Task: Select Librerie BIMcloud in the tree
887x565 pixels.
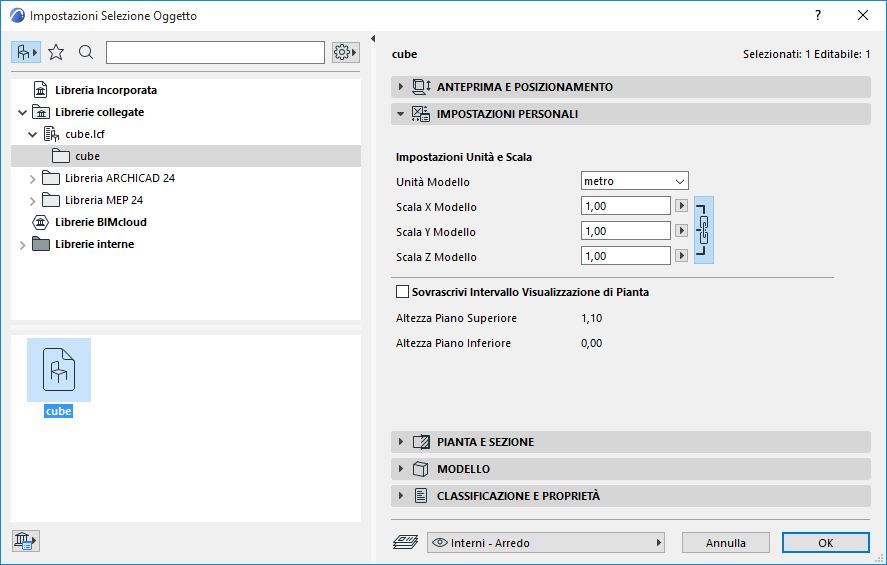Action: [186, 222]
